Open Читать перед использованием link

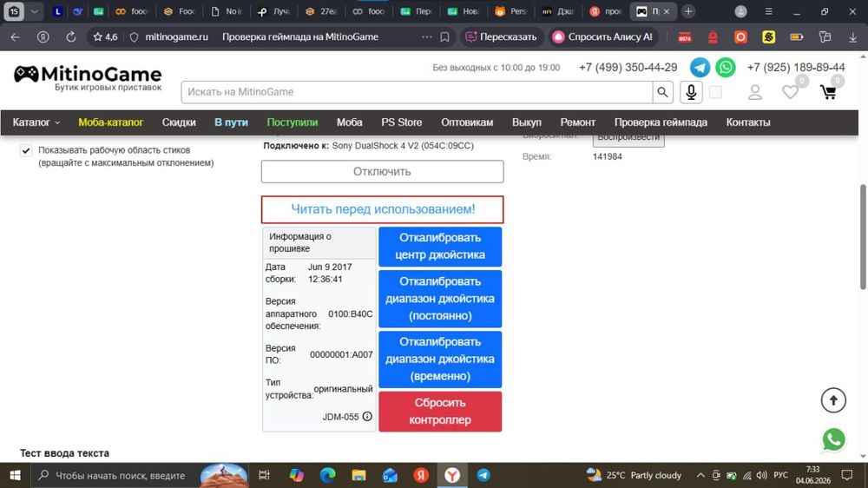[x=383, y=209]
